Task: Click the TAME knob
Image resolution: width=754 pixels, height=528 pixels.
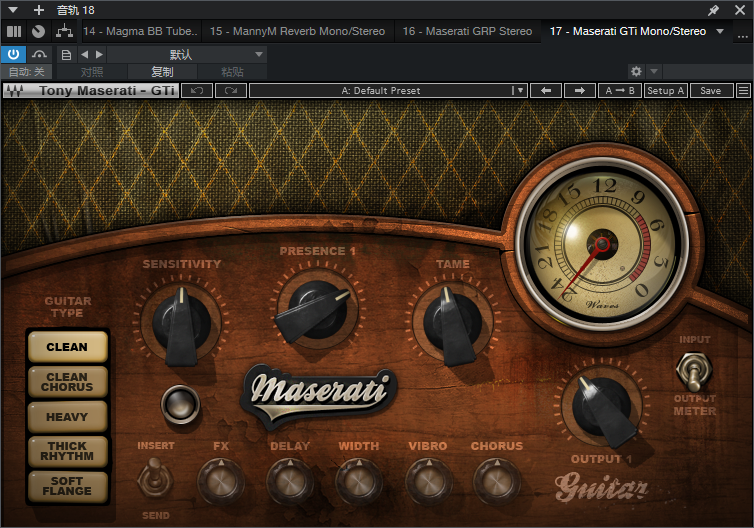Action: point(452,322)
